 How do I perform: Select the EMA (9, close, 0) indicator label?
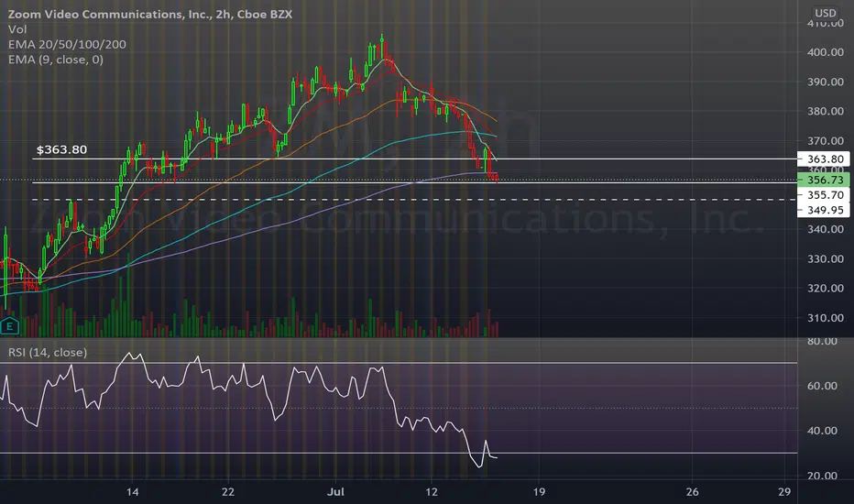56,60
